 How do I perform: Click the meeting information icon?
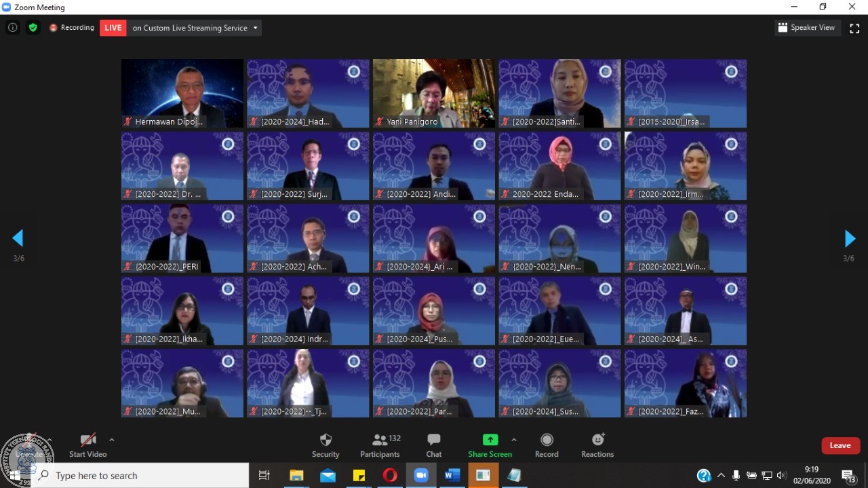click(x=12, y=28)
